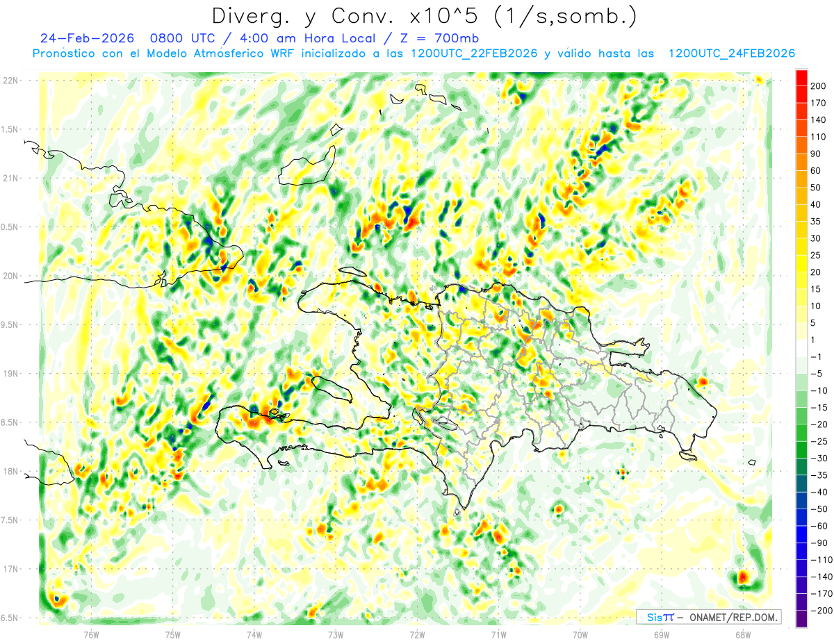
Task: Click the positive '170' color scale value
Action: [x=819, y=103]
